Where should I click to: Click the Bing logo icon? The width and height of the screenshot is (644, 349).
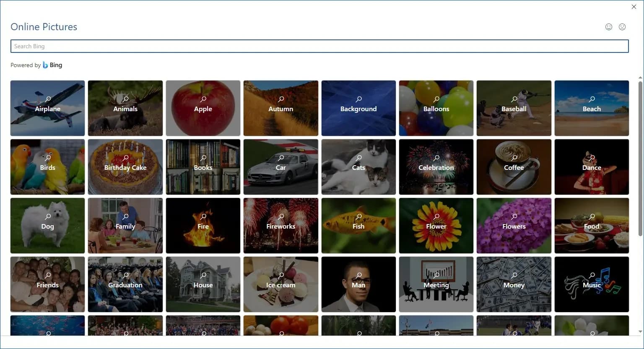coord(45,65)
